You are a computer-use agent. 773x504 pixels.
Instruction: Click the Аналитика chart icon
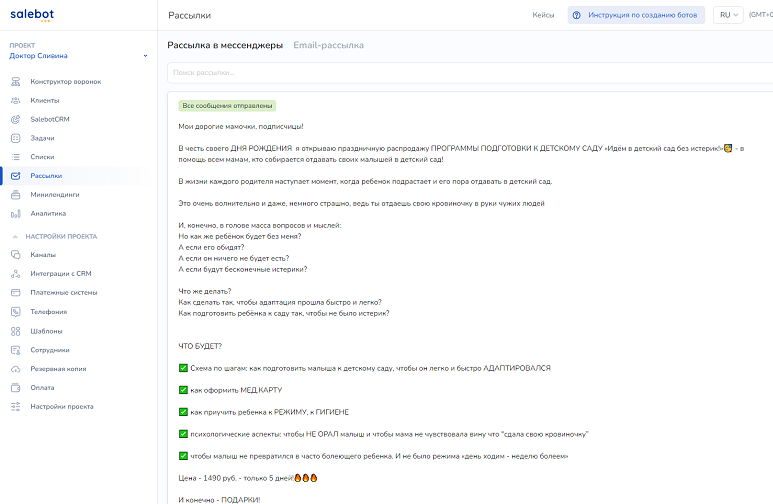[x=16, y=213]
